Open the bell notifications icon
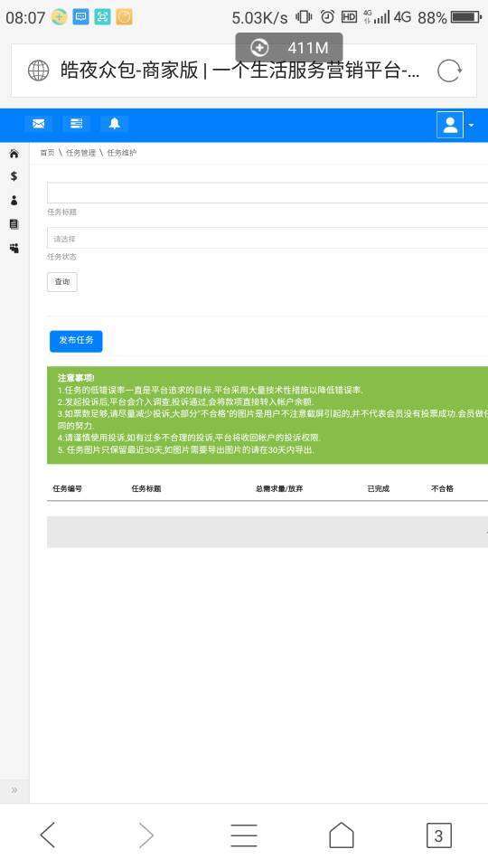This screenshot has height=868, width=488. [115, 124]
